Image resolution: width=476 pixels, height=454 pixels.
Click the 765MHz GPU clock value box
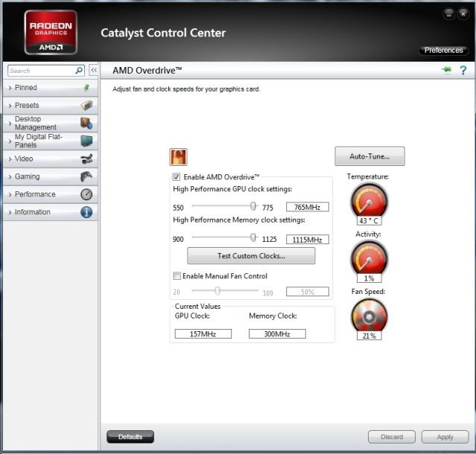click(x=307, y=207)
